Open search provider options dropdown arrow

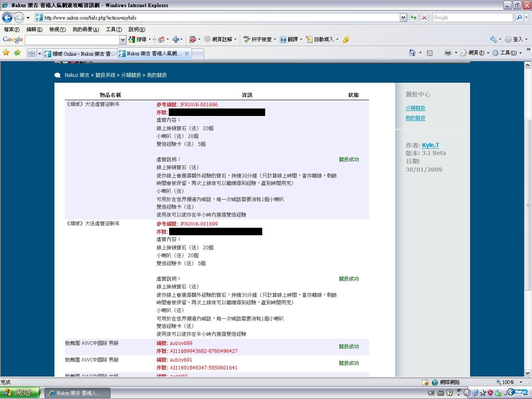pyautogui.click(x=526, y=17)
